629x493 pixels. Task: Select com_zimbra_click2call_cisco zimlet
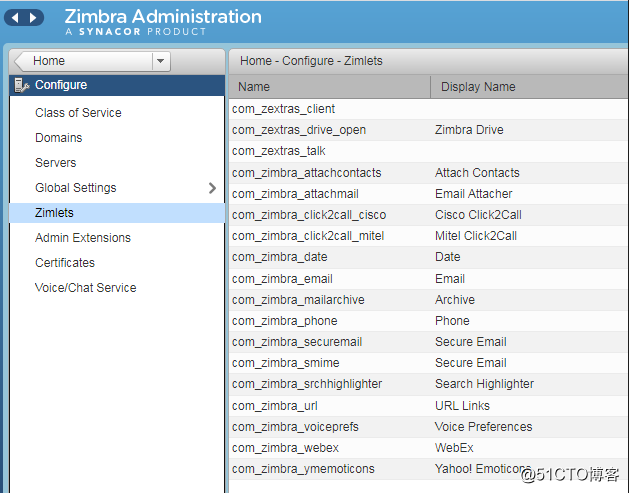pos(309,215)
